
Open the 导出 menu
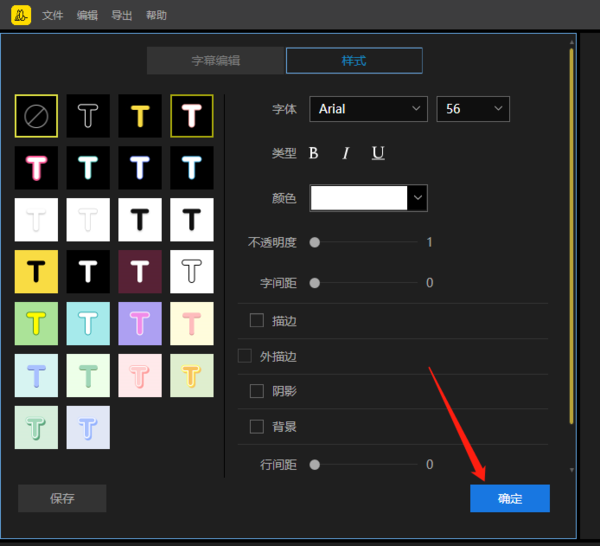(122, 16)
